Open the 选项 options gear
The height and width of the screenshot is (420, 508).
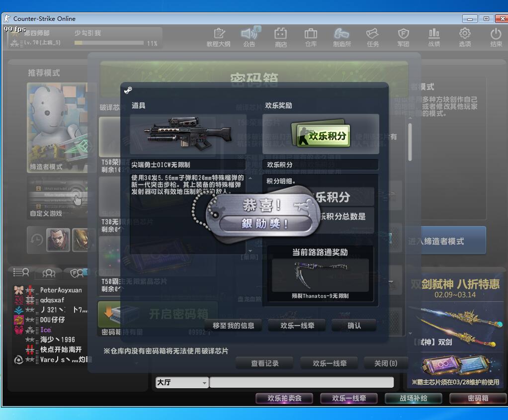(465, 38)
